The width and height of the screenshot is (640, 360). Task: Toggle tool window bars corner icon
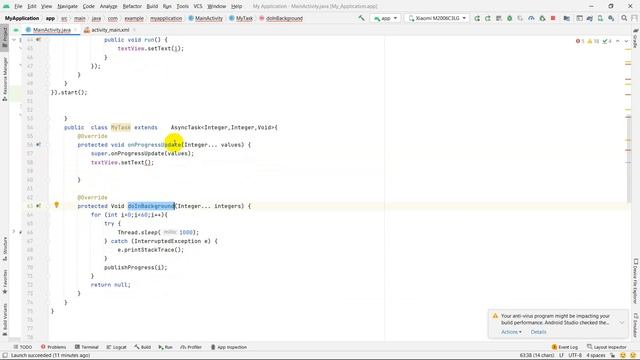(x=4, y=355)
